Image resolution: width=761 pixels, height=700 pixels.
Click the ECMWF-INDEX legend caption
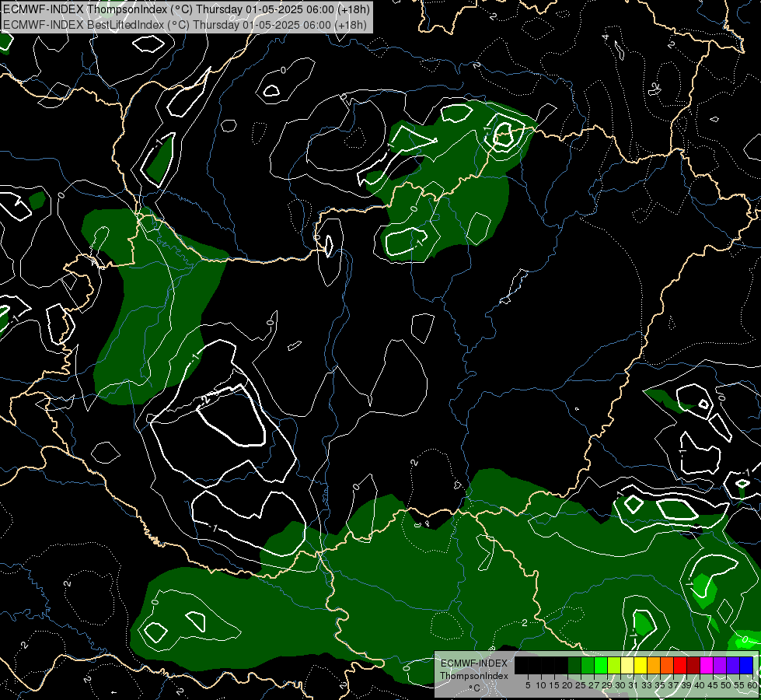pos(474,663)
